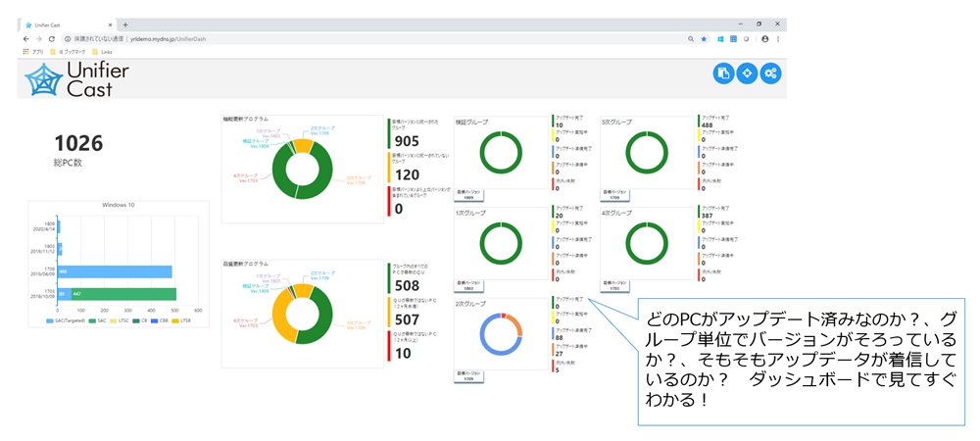Click the 507 outdated QU count
This screenshot has width=980, height=441.
pyautogui.click(x=408, y=319)
